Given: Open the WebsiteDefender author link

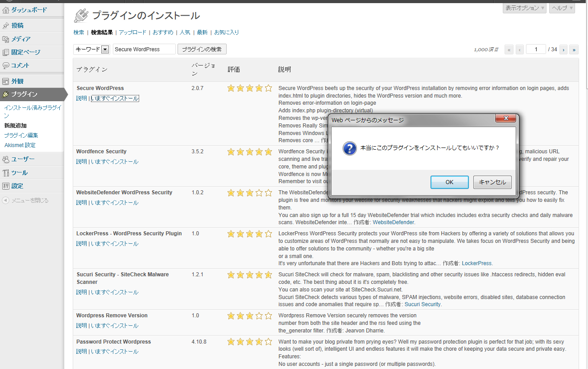Looking at the screenshot, I should (x=393, y=222).
